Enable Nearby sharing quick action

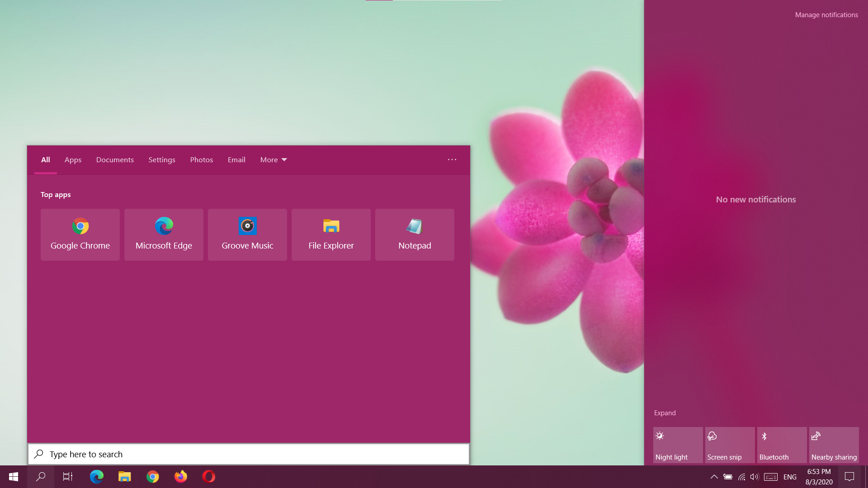click(834, 445)
